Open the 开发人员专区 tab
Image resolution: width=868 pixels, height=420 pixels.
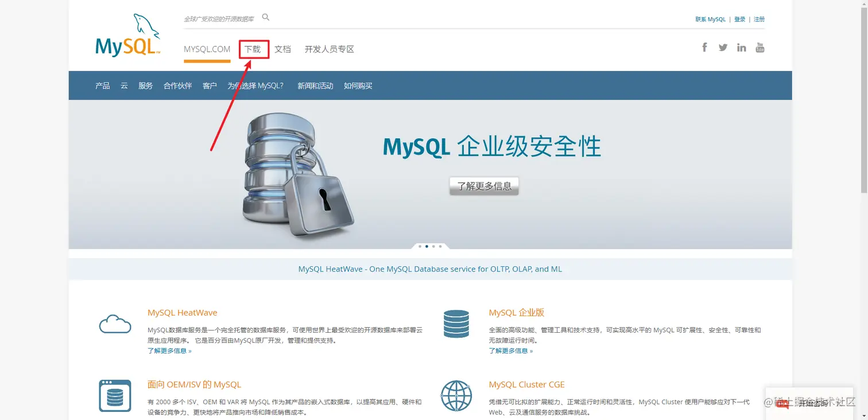coord(330,49)
